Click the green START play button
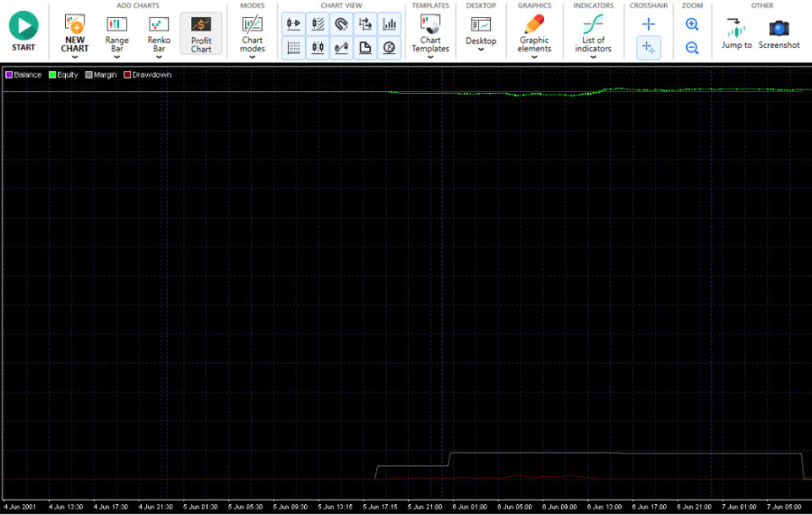The height and width of the screenshot is (515, 812). (23, 25)
